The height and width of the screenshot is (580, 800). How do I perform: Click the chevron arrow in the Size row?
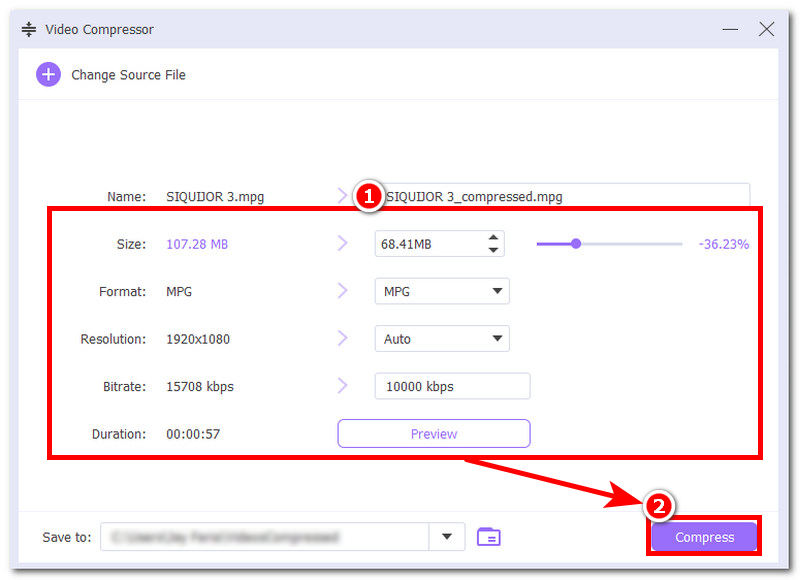[x=343, y=243]
